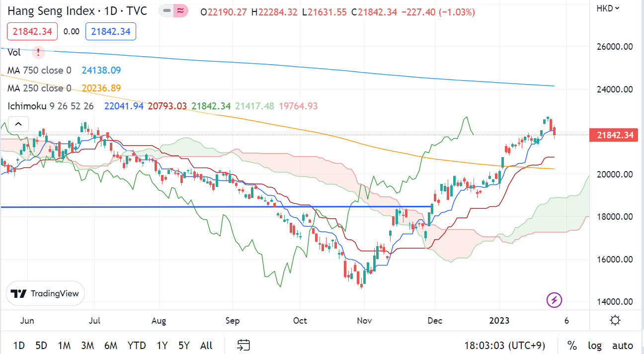This screenshot has width=644, height=354.
Task: Click the red sell price 21842.34 button
Action: coord(32,31)
